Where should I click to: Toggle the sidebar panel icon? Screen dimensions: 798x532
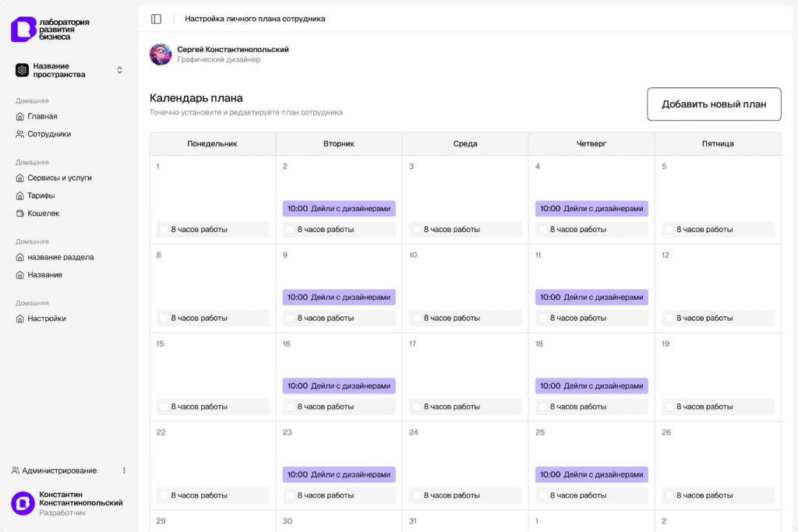pos(157,19)
